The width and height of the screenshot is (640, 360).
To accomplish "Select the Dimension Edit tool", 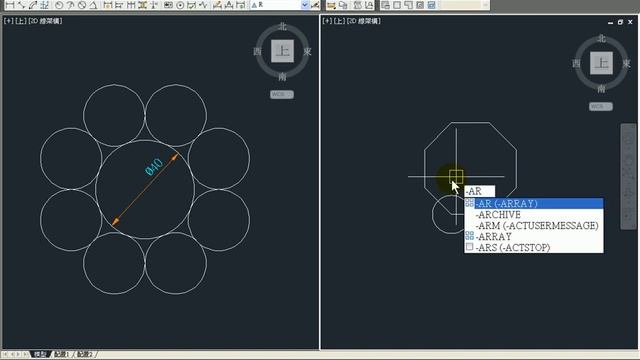I will click(217, 5).
